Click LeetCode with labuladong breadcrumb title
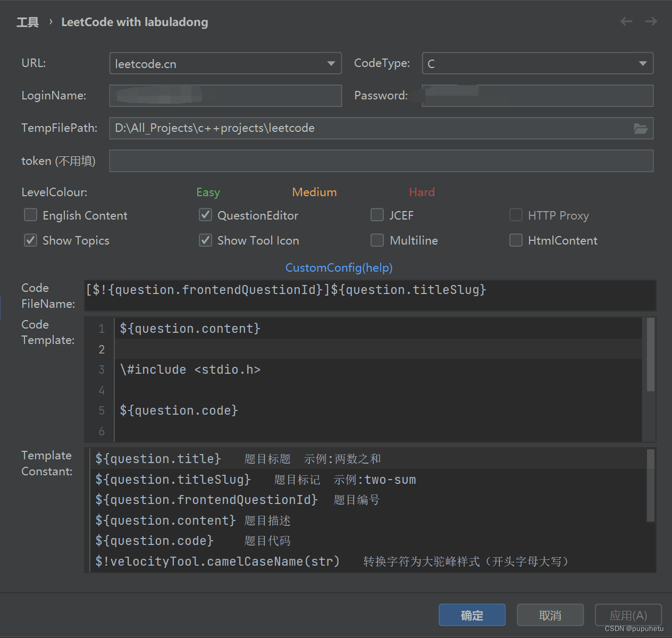Image resolution: width=672 pixels, height=638 pixels. point(135,22)
